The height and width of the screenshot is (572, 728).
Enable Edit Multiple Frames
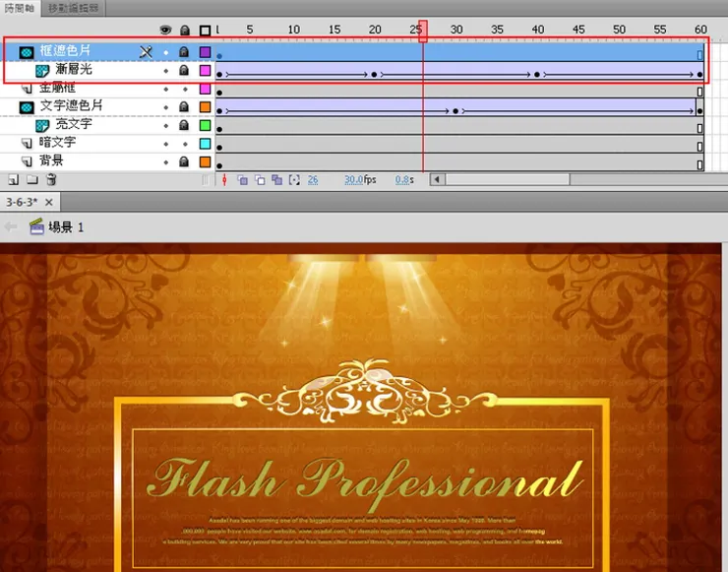tap(277, 180)
